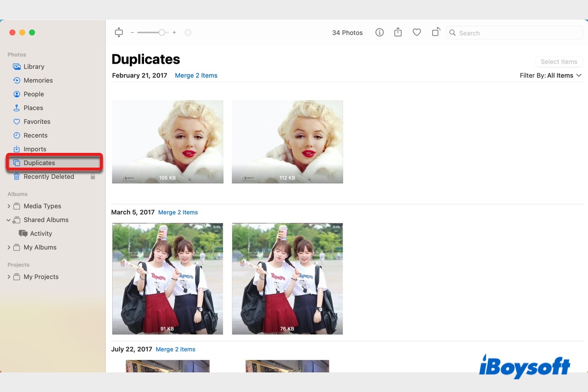Click the Rotate icon in toolbar
This screenshot has height=392, width=588.
[x=436, y=32]
